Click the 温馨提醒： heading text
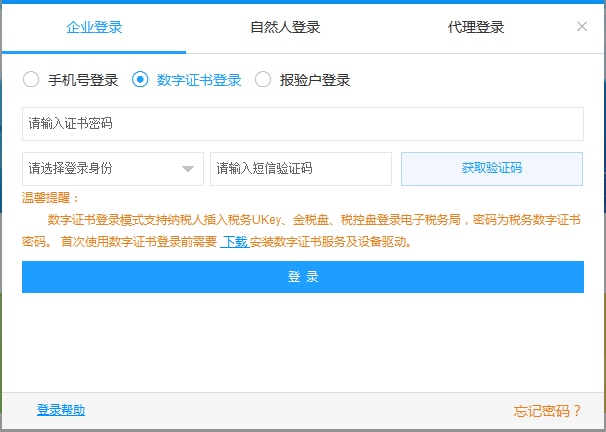The image size is (606, 432). 51,198
